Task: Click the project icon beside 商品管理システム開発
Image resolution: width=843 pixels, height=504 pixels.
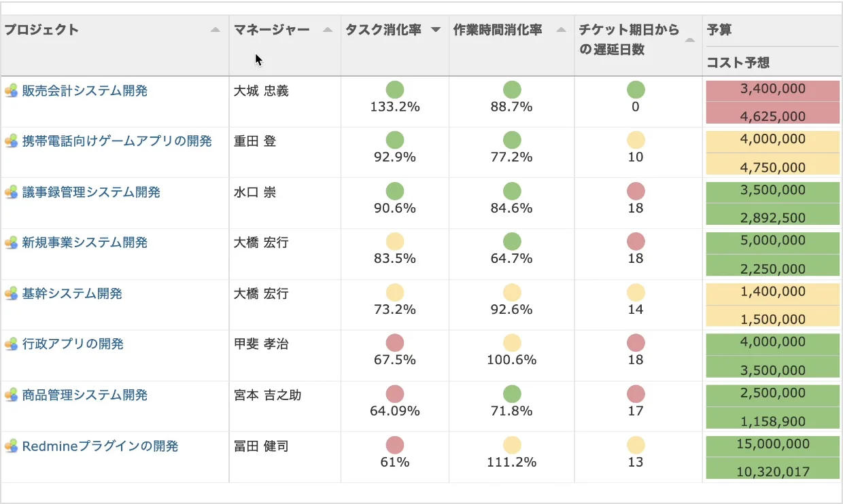Action: (10, 395)
